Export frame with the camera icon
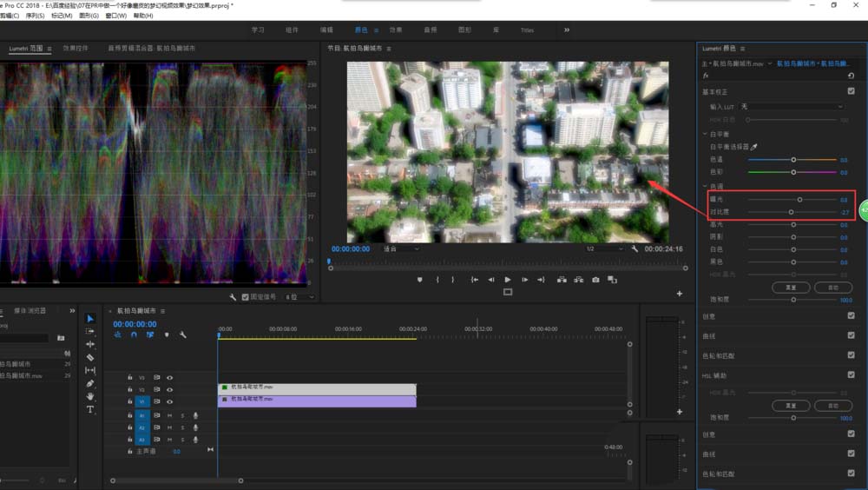The width and height of the screenshot is (868, 490). tap(595, 280)
